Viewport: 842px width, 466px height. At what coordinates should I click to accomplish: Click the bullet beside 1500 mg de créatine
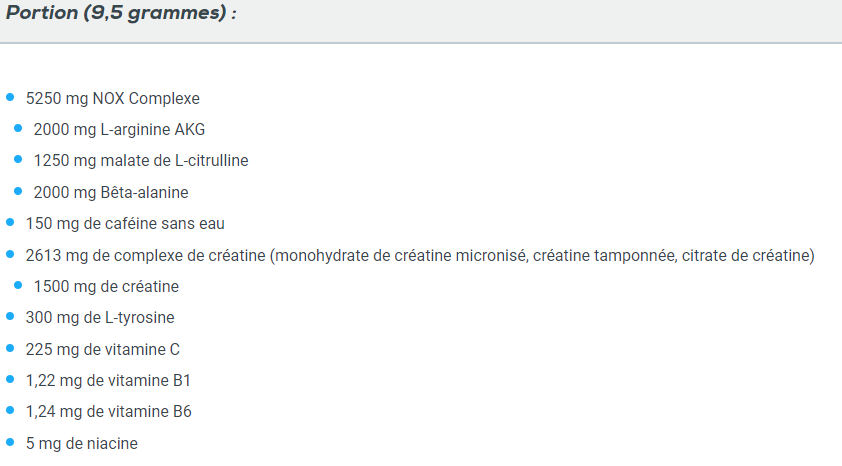(18, 285)
